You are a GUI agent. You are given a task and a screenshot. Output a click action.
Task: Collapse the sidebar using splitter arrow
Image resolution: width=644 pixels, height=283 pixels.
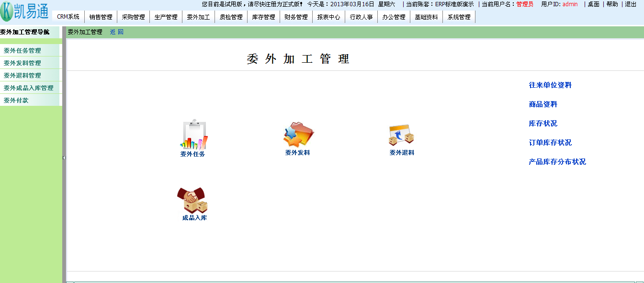point(64,158)
